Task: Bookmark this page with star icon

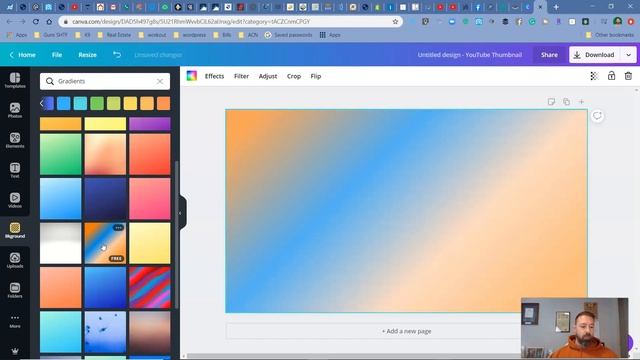Action: coord(395,22)
